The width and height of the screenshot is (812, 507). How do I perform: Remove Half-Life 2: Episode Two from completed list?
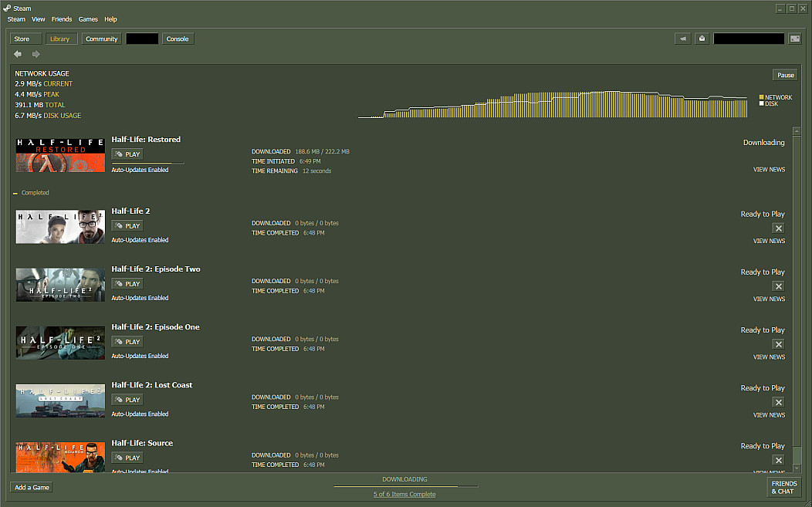[778, 286]
